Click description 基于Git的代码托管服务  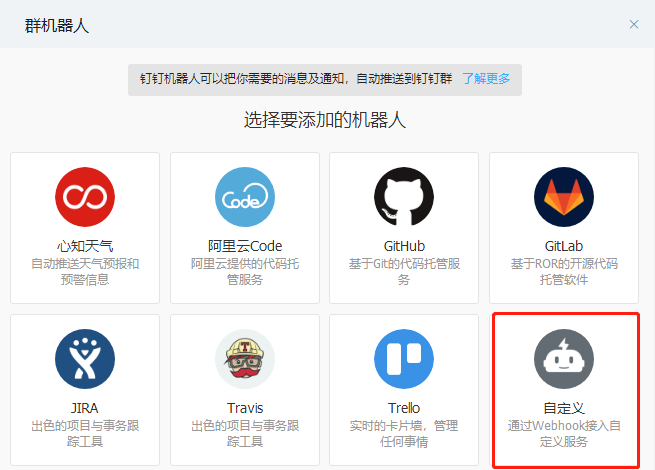404,272
